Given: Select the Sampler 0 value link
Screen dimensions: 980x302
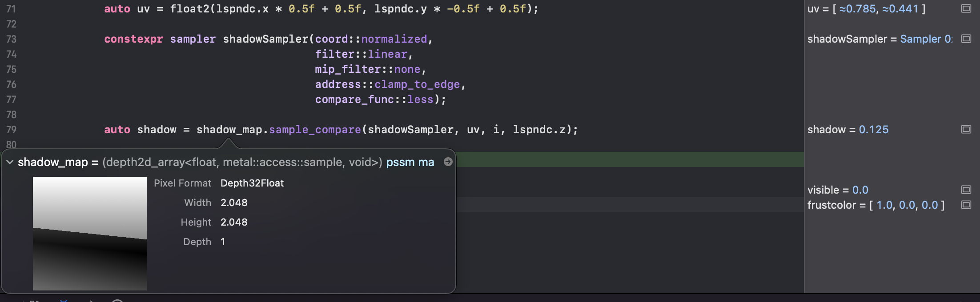Looking at the screenshot, I should [926, 39].
